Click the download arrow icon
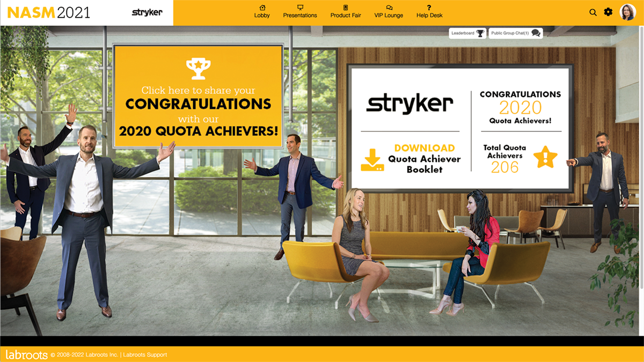644x362 pixels. click(372, 160)
